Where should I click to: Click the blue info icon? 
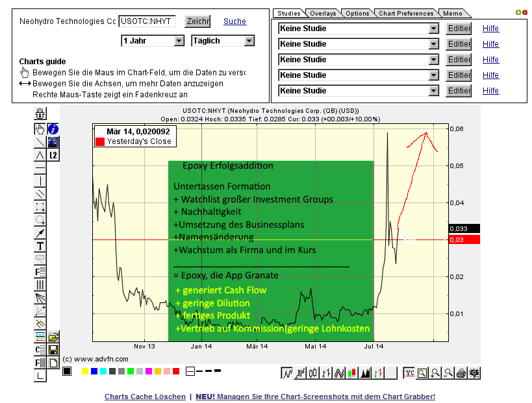click(x=53, y=128)
